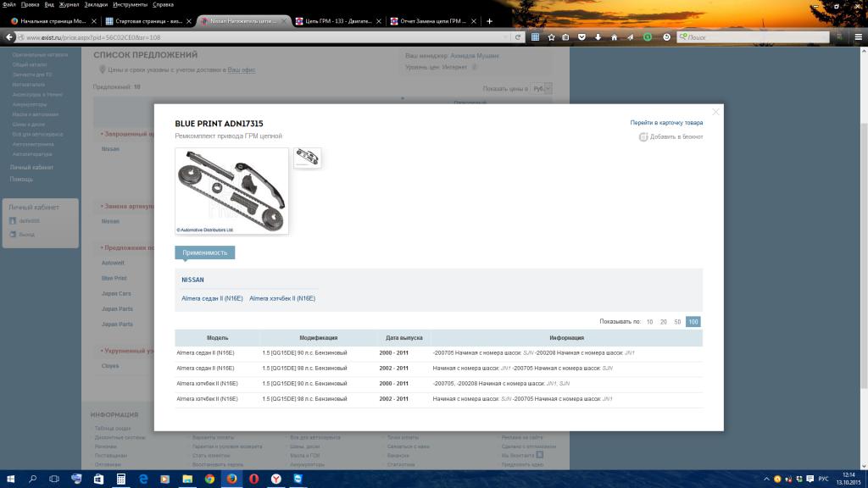The height and width of the screenshot is (488, 868).
Task: Launch Calculator from taskbar
Action: click(120, 479)
